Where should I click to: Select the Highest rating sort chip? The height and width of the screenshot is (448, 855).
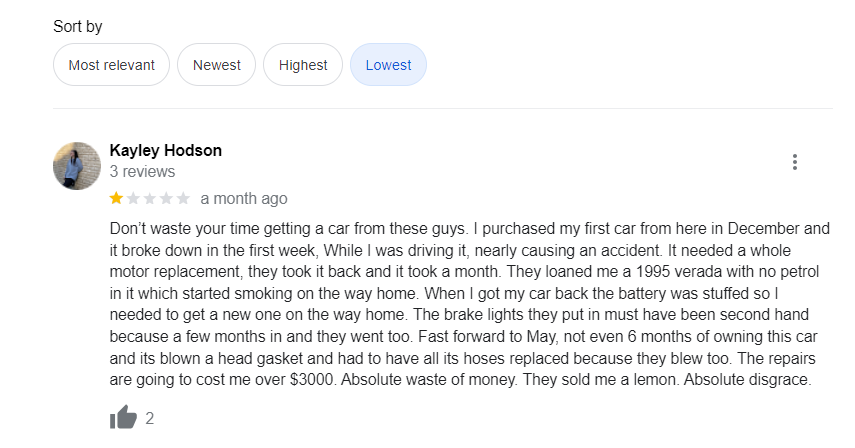[x=303, y=65]
